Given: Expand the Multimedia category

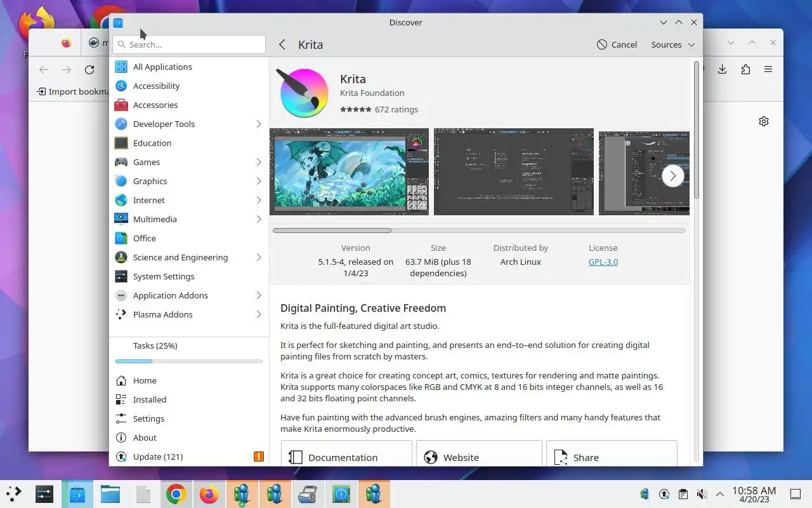Looking at the screenshot, I should [x=259, y=219].
